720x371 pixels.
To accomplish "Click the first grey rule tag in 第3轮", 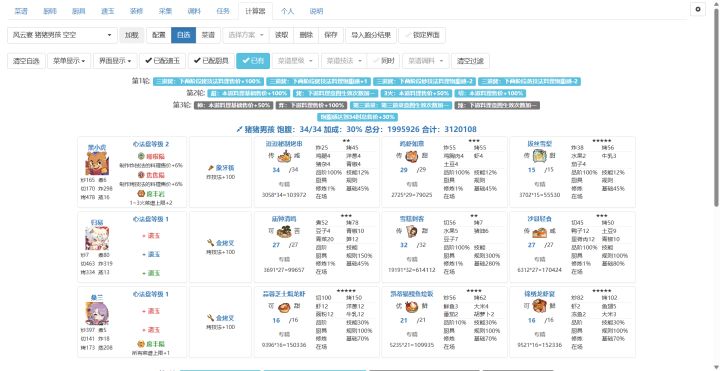I will [233, 105].
